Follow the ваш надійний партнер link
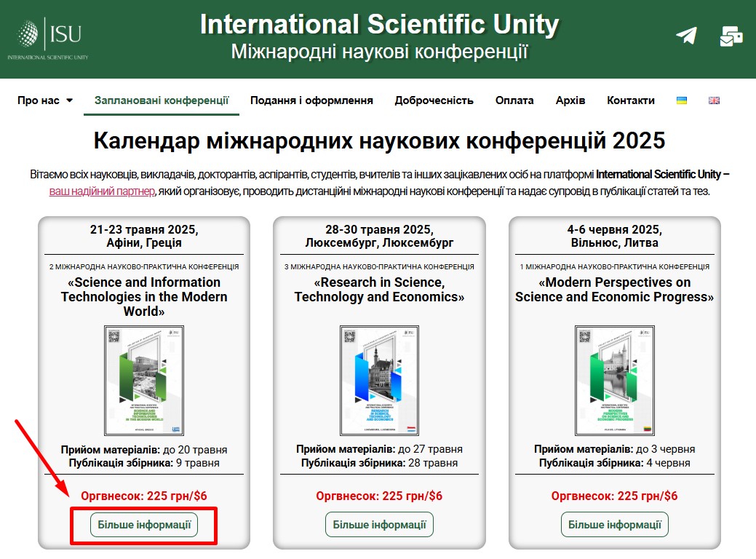The height and width of the screenshot is (559, 756). tap(102, 191)
